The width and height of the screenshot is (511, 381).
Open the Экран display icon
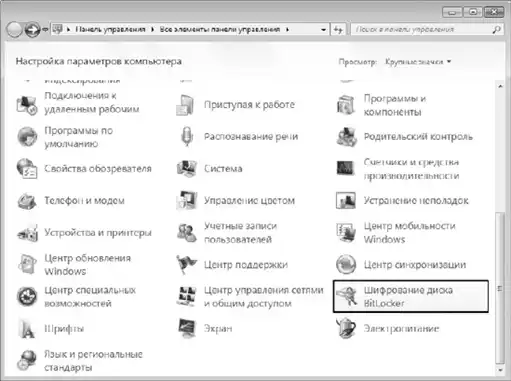coord(187,328)
